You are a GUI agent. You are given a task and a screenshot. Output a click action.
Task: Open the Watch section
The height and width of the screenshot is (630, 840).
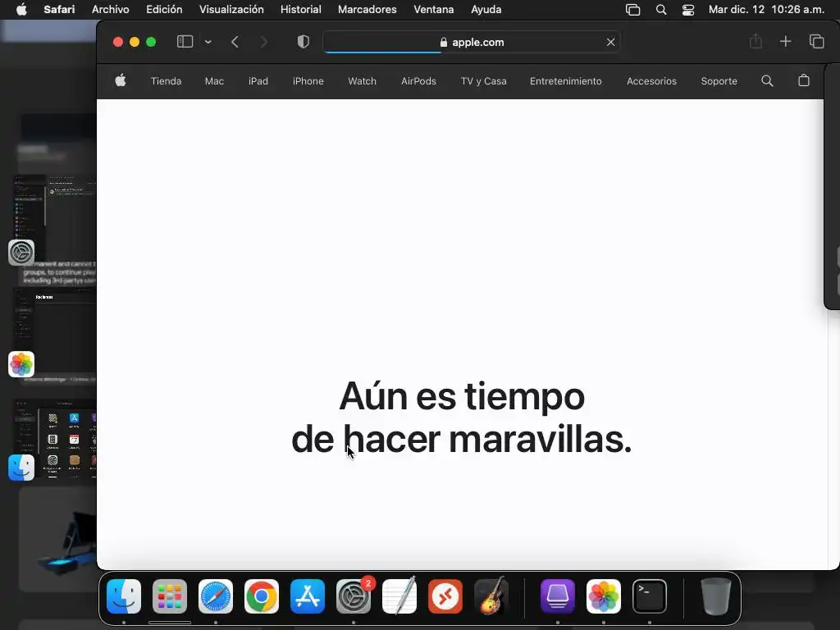click(362, 81)
